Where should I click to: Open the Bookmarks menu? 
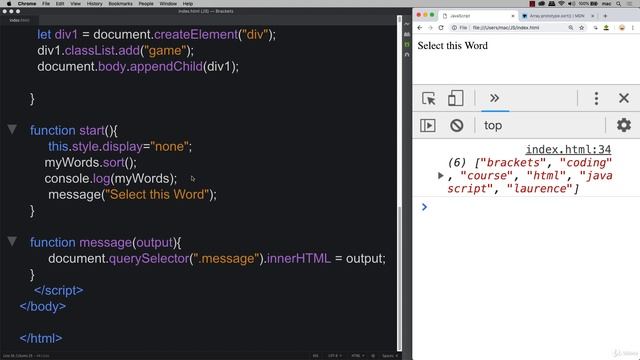point(120,4)
